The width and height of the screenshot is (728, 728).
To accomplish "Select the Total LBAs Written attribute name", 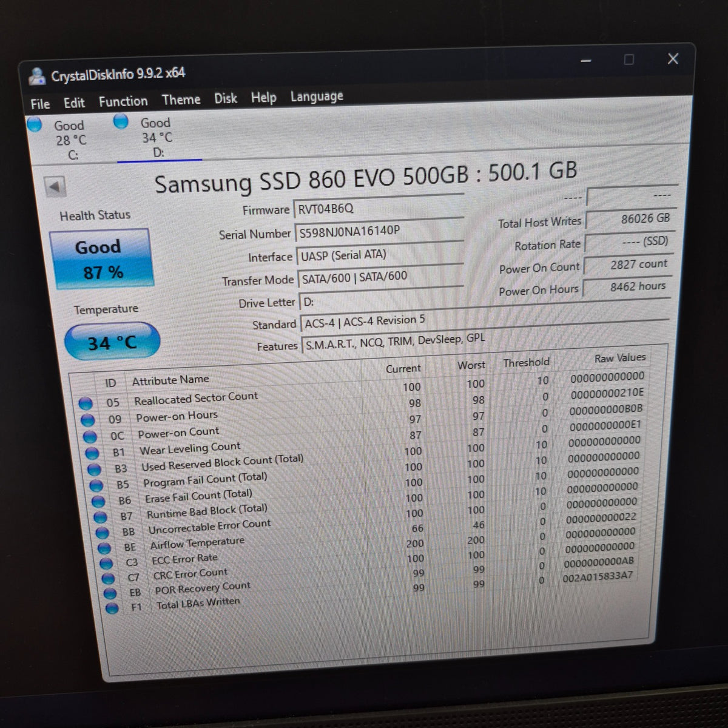I will [198, 603].
